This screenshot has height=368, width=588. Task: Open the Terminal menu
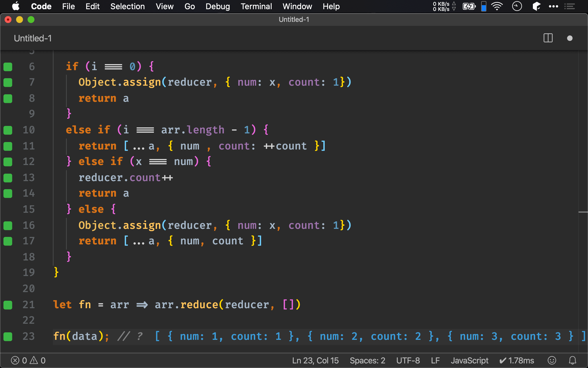click(256, 6)
